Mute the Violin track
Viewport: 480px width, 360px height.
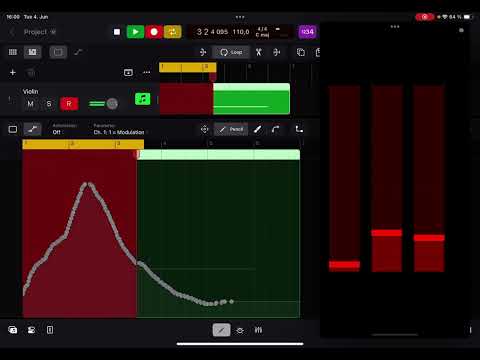[x=30, y=104]
